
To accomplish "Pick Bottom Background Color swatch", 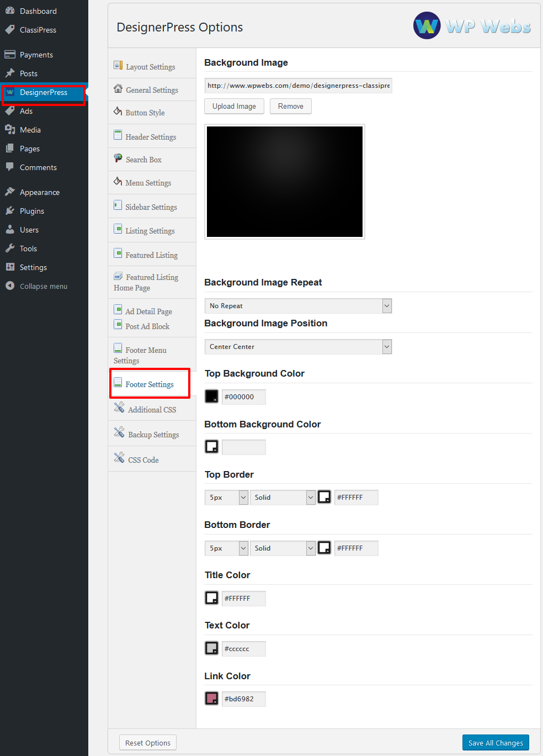I will click(212, 447).
